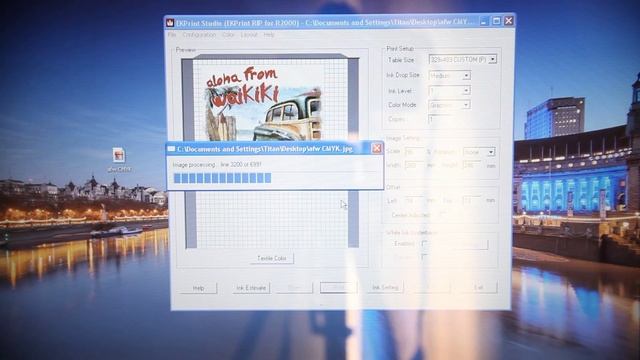
Task: Open the Configuration menu
Action: coord(199,35)
